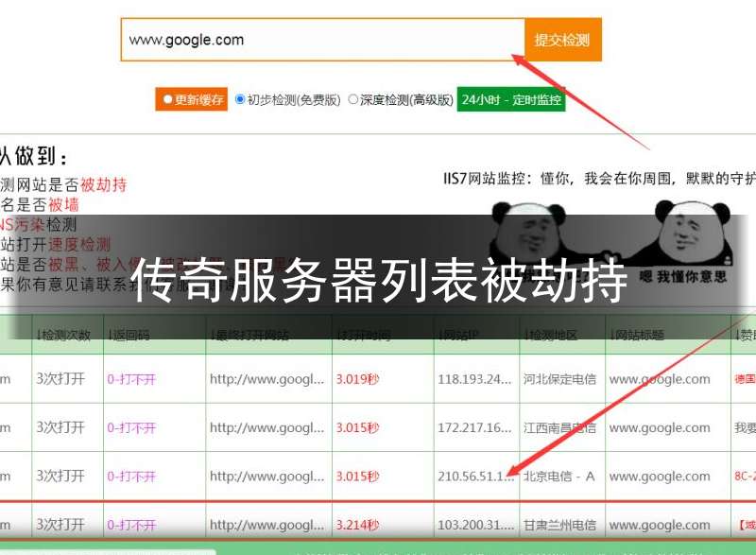Open http://www.googl... link in 河北保定电信 row

coord(266,379)
